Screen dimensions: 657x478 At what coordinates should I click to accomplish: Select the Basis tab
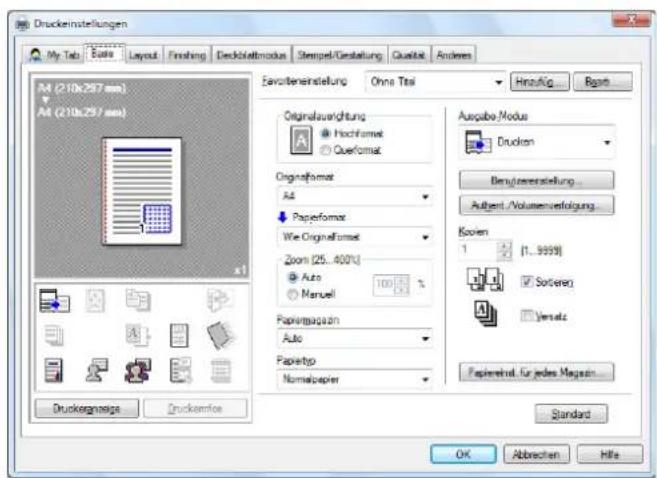[x=103, y=54]
